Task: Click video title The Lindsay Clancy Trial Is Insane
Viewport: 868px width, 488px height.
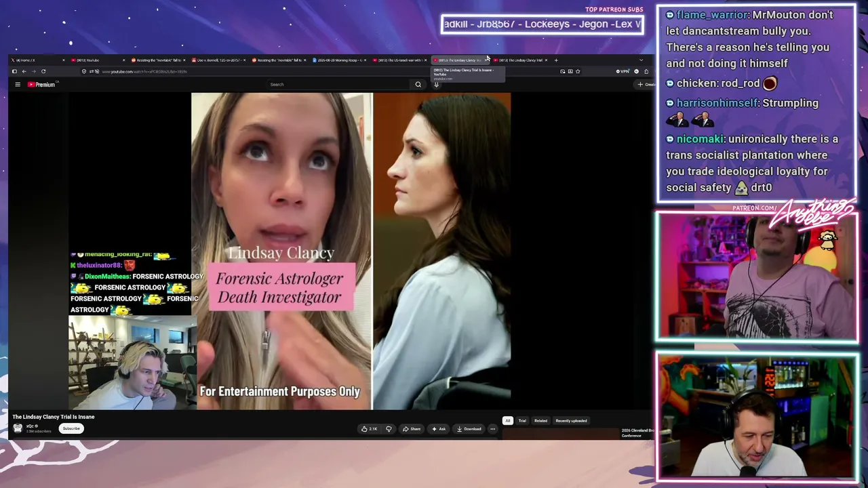Action: click(x=54, y=417)
